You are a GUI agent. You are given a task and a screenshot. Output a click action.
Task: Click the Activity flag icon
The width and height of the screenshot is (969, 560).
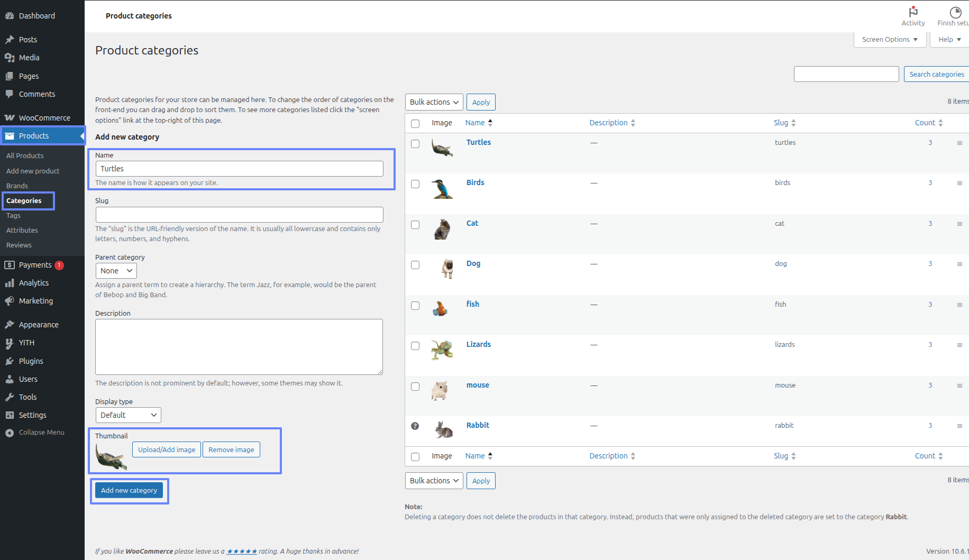coord(913,12)
